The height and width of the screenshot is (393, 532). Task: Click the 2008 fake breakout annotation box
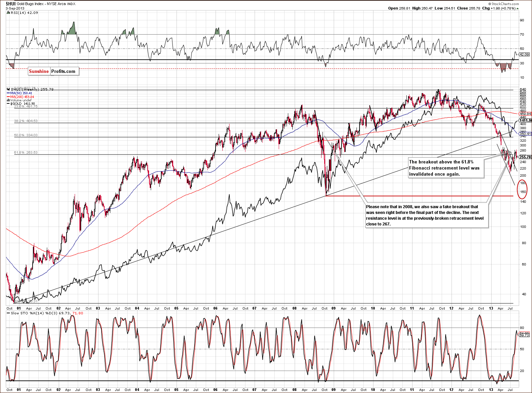pos(427,215)
